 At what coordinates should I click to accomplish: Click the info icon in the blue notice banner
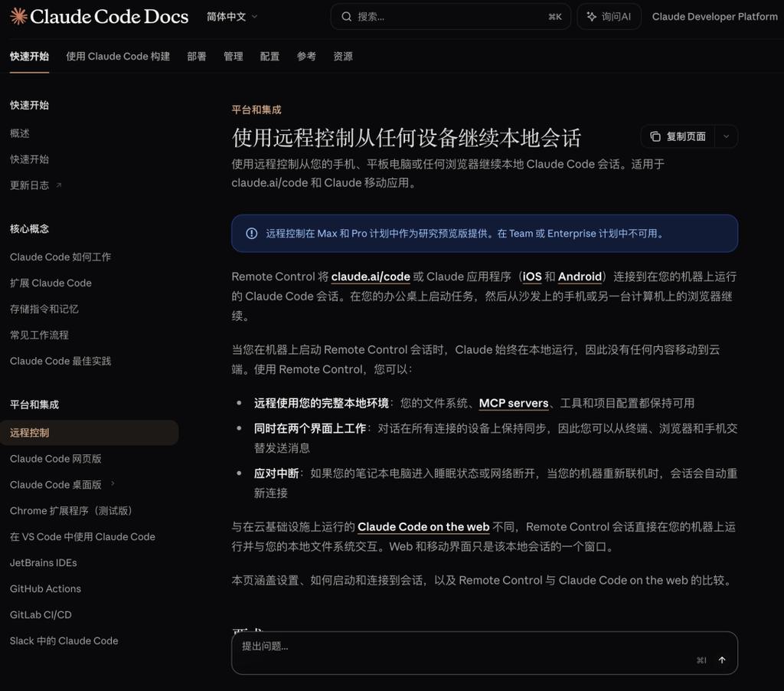[x=252, y=233]
